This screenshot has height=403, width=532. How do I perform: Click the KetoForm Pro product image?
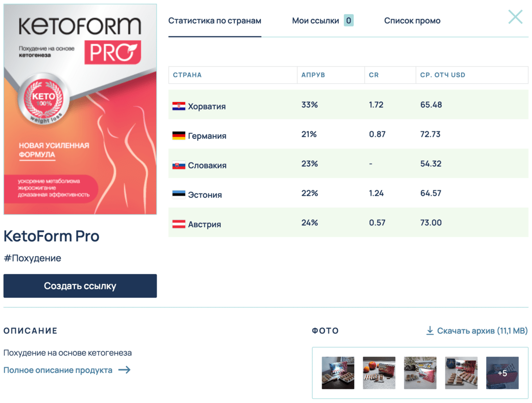[80, 109]
